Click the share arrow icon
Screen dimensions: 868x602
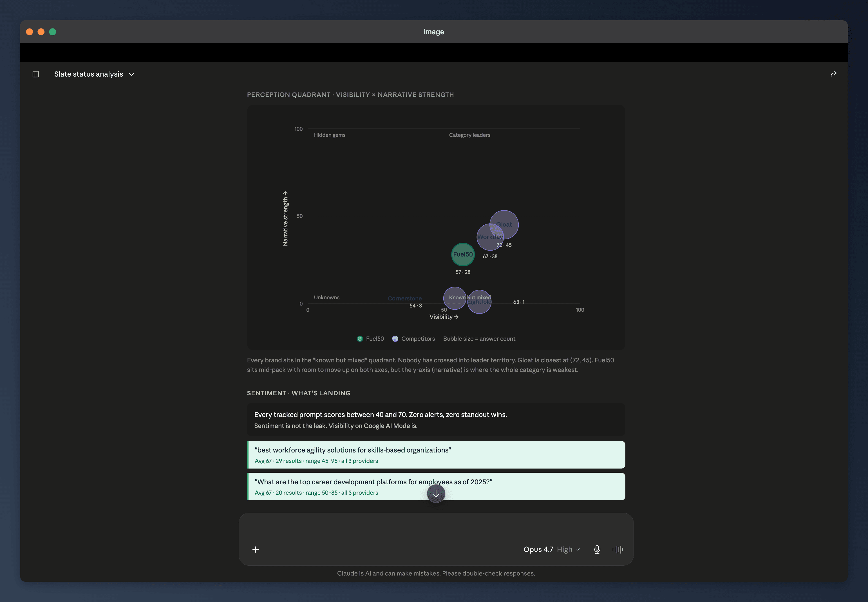(x=833, y=74)
